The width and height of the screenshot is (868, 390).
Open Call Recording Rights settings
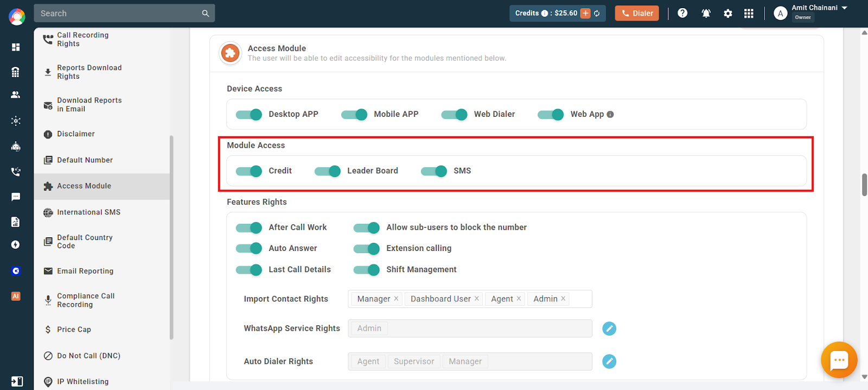pos(102,40)
